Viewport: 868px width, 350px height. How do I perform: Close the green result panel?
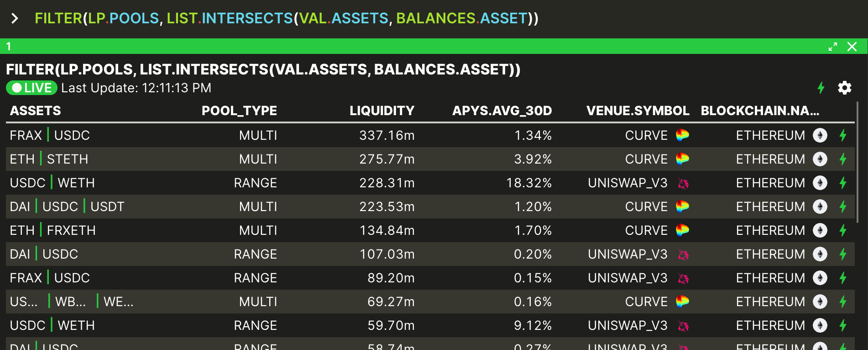point(852,47)
